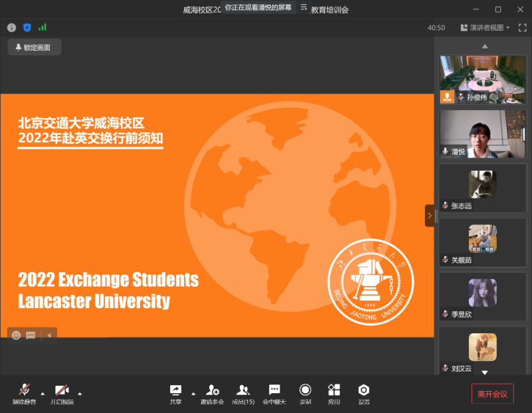
Task: Collapse the participant video sidebar
Action: (x=430, y=215)
